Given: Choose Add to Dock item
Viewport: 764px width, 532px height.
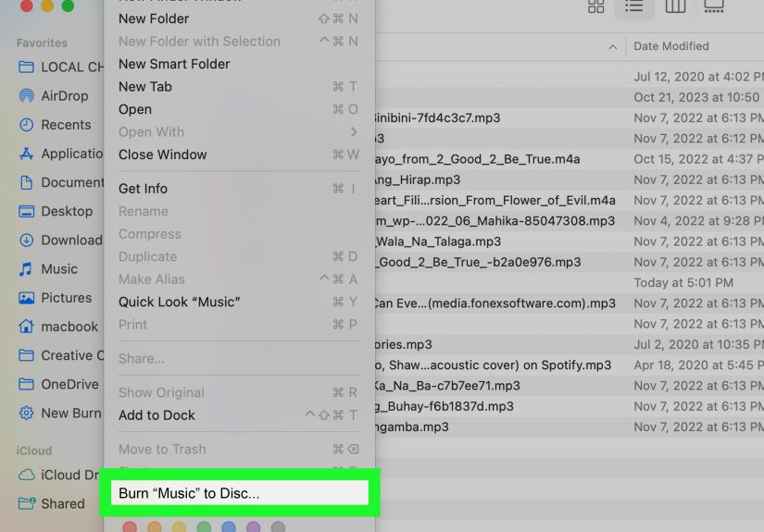Looking at the screenshot, I should [239, 415].
